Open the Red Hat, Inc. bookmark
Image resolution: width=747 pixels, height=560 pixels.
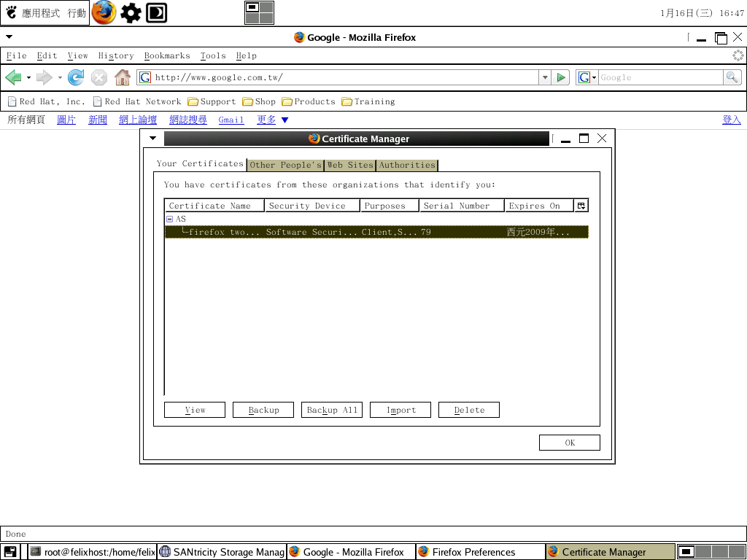pyautogui.click(x=46, y=101)
